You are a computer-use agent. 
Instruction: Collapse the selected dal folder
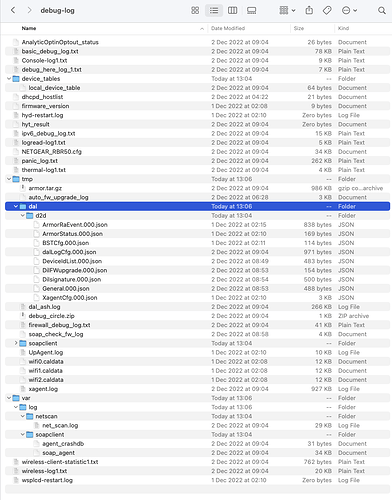[x=16, y=206]
